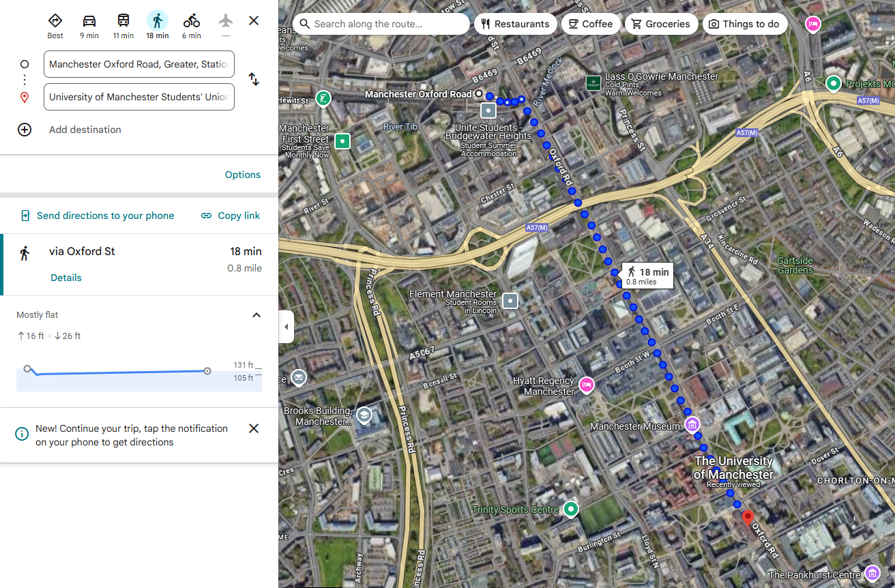The height and width of the screenshot is (588, 895).
Task: Click the Add destination plus icon
Action: pos(25,130)
